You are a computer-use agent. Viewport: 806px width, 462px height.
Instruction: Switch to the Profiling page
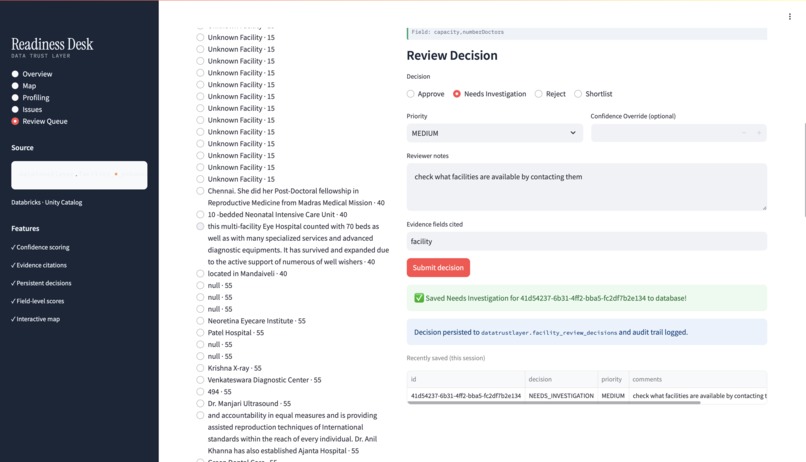click(x=30, y=98)
